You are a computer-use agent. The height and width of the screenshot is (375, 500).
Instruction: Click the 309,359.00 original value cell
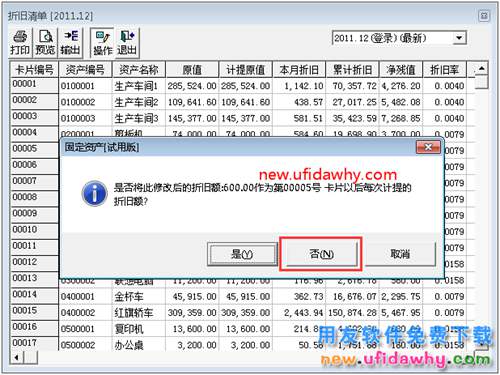(192, 313)
